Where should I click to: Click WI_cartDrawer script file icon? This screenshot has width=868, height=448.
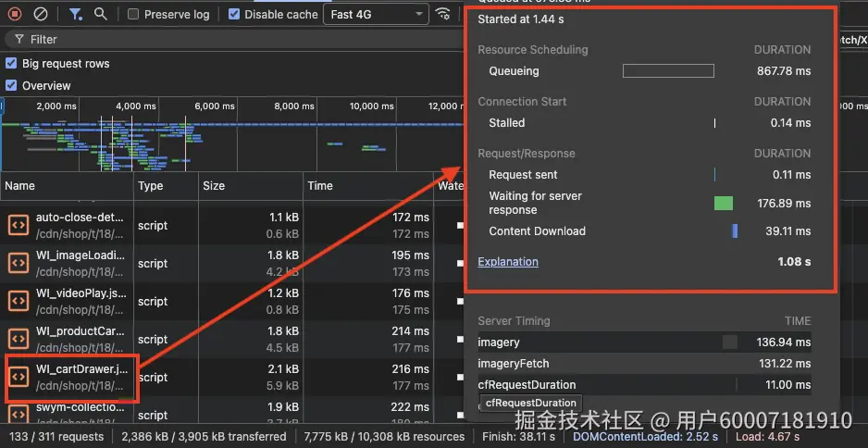coord(19,377)
